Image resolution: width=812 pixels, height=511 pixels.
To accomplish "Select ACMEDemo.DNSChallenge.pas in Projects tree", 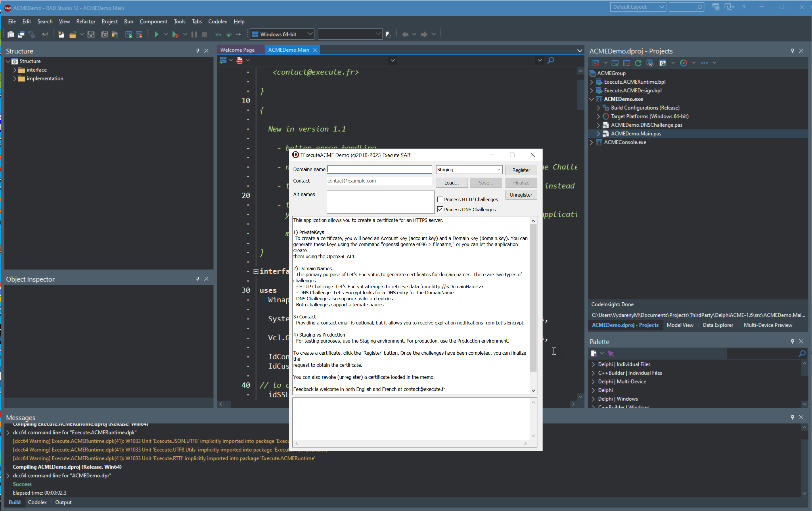I will coord(646,125).
